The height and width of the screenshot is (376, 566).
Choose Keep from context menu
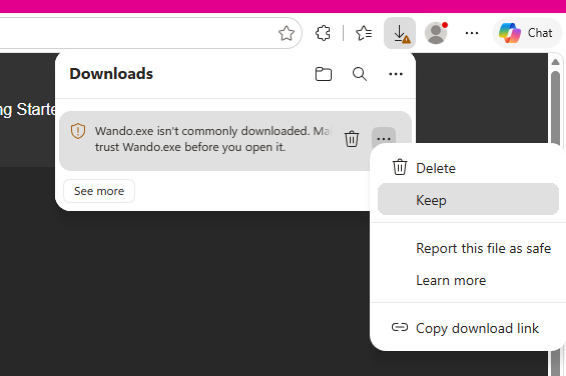click(x=468, y=199)
